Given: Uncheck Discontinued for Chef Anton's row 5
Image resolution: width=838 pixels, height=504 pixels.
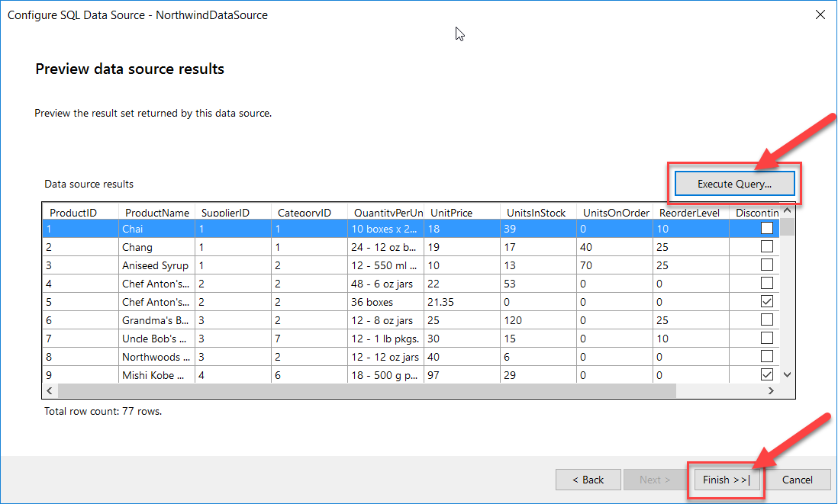Looking at the screenshot, I should tap(765, 301).
